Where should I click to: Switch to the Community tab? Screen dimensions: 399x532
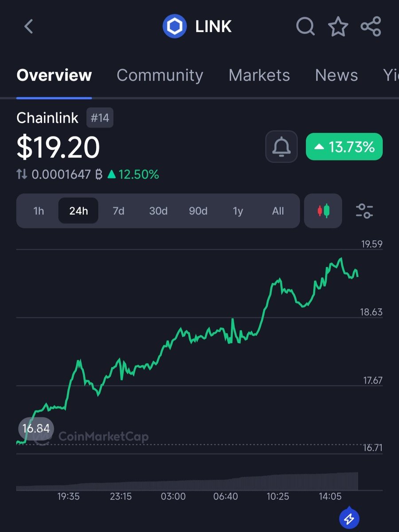click(160, 75)
